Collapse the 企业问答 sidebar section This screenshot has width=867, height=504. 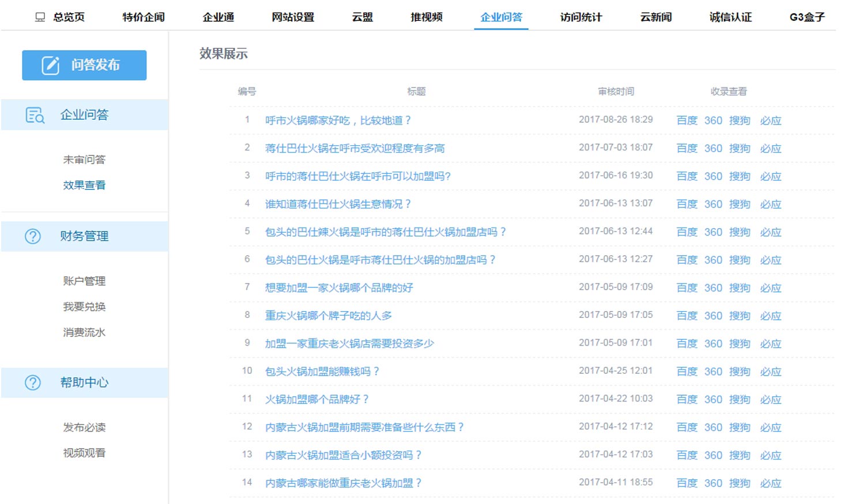pyautogui.click(x=85, y=115)
